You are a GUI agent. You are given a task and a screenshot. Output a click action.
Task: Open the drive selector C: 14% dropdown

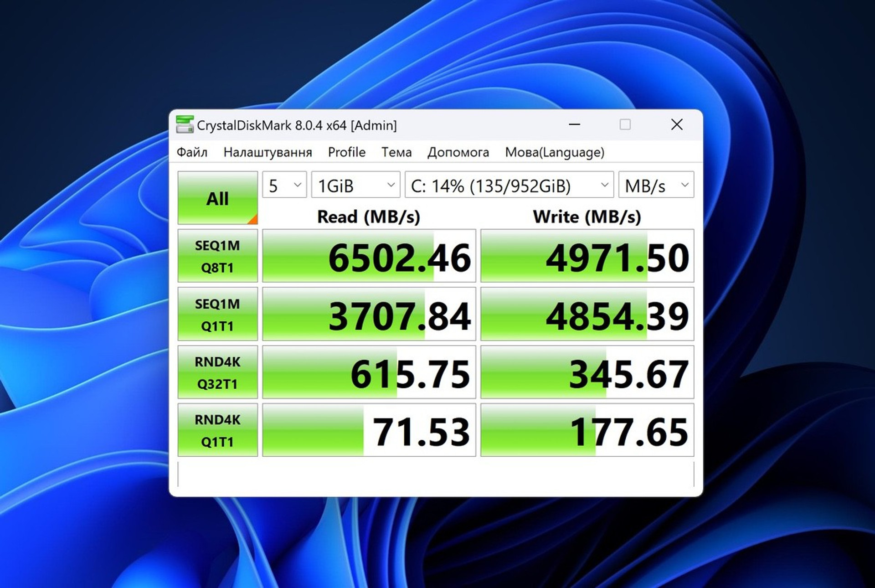pos(509,185)
